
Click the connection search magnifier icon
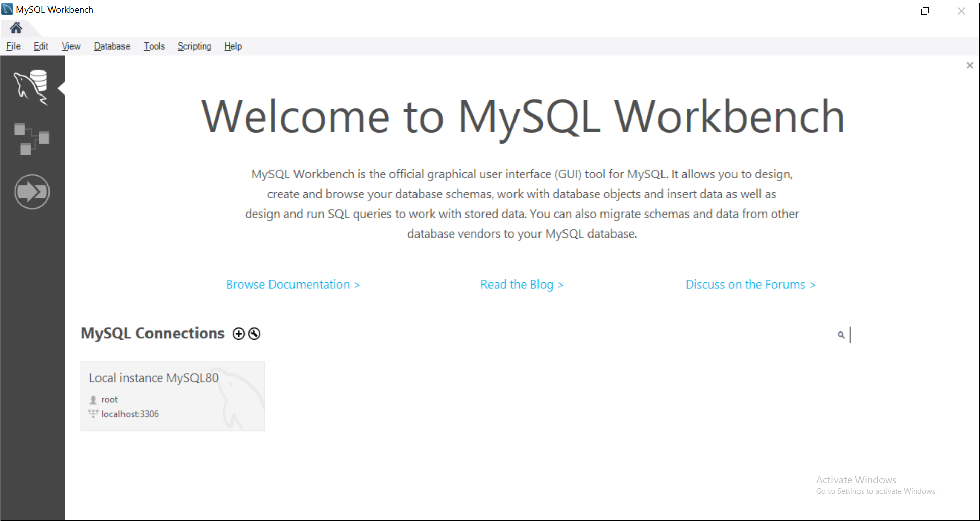coord(841,335)
